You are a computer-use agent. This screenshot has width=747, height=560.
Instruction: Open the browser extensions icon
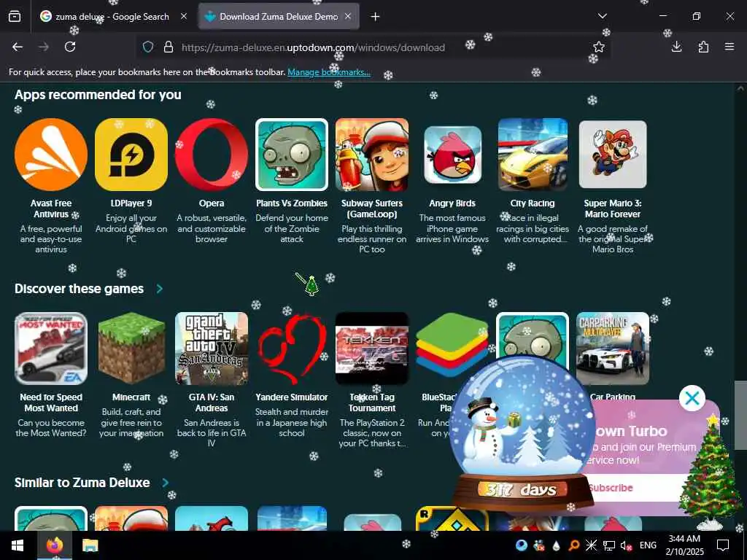(x=703, y=47)
